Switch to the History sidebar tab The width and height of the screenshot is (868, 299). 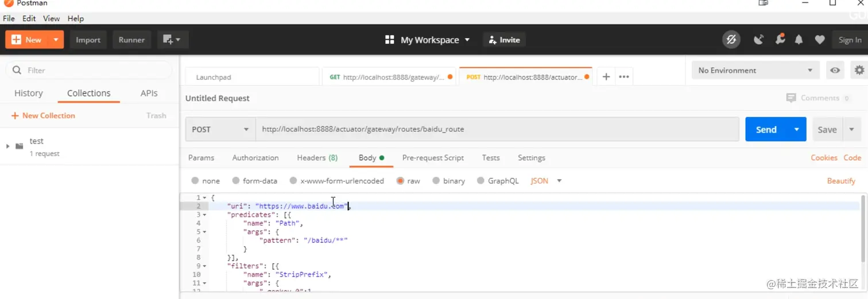tap(29, 93)
